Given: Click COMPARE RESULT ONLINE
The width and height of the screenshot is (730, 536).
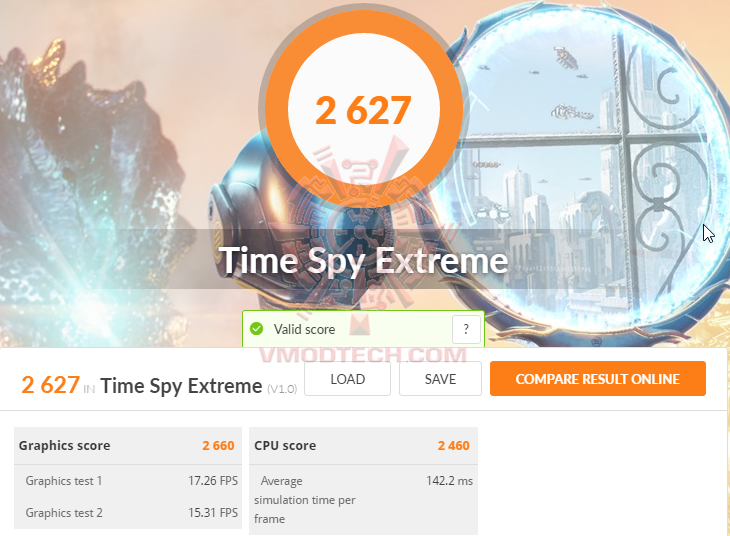Looking at the screenshot, I should pos(598,379).
